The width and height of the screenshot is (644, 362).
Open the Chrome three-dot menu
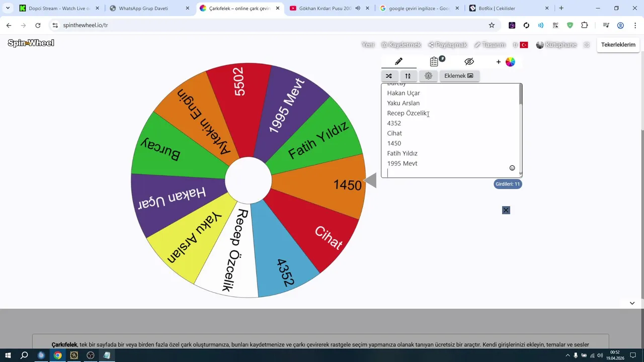coord(635,25)
